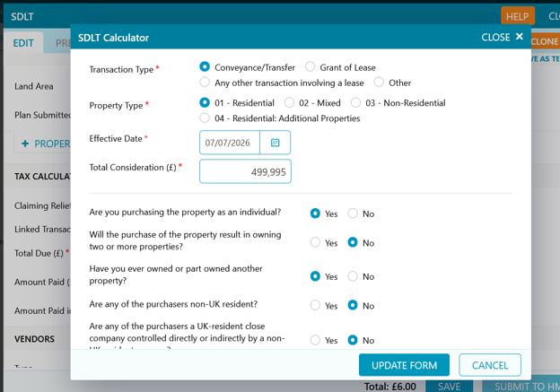Image resolution: width=560 pixels, height=392 pixels.
Task: Open the Effective Date calendar picker
Action: pos(275,143)
